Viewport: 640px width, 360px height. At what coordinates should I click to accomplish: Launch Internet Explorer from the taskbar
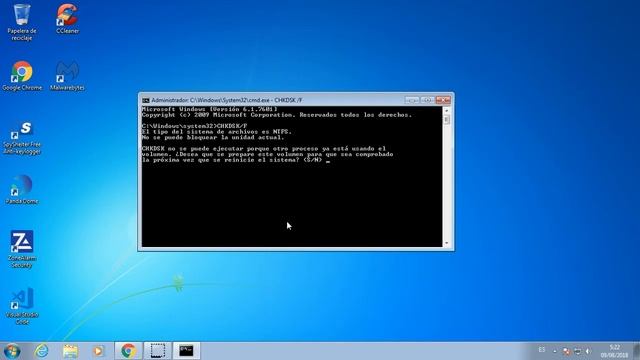tap(41, 351)
